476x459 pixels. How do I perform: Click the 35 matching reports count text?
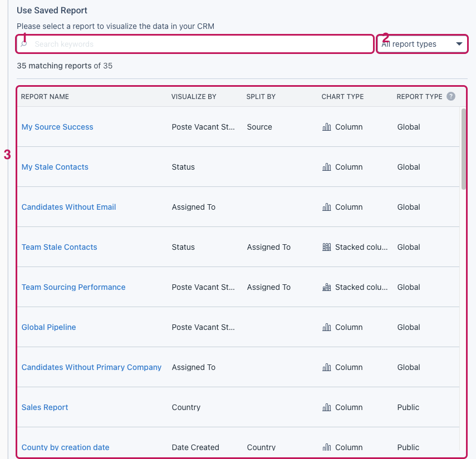pyautogui.click(x=65, y=66)
